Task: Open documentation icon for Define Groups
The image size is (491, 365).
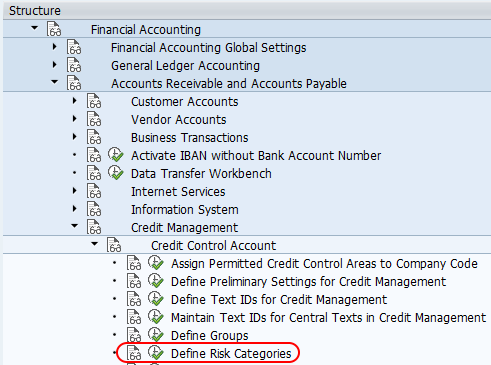Action: pyautogui.click(x=134, y=335)
